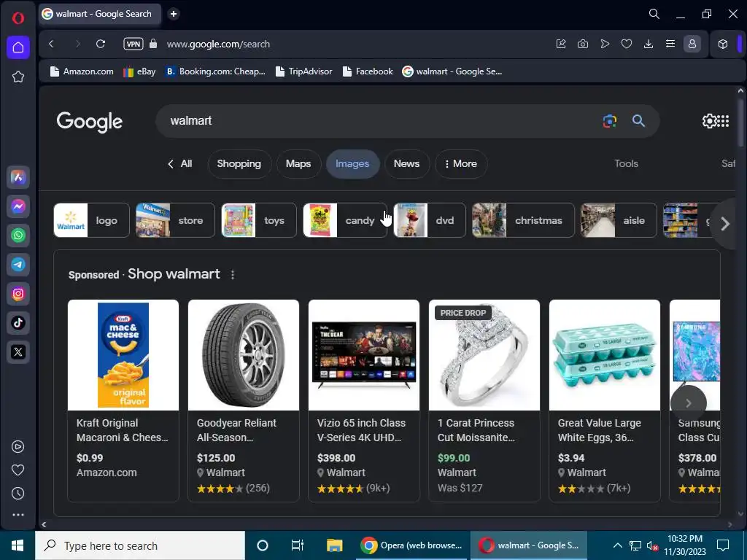Click the Google search magnifier button

638,121
